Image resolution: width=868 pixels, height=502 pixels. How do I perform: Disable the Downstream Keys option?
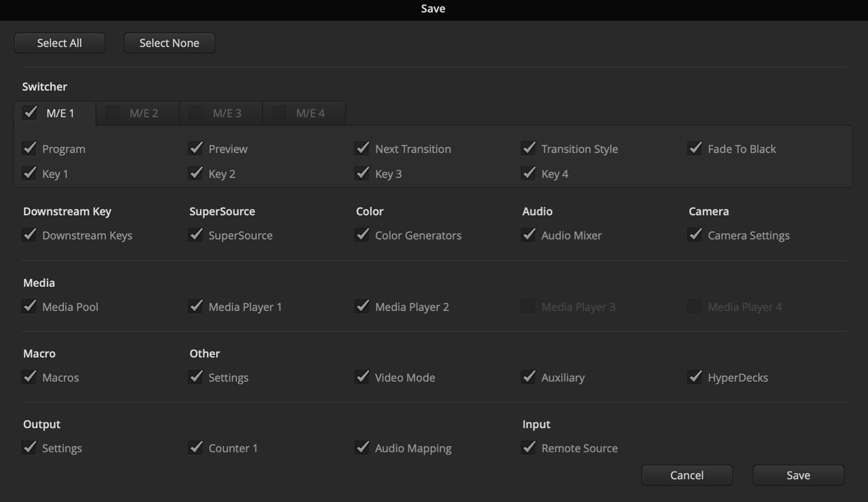click(x=30, y=235)
